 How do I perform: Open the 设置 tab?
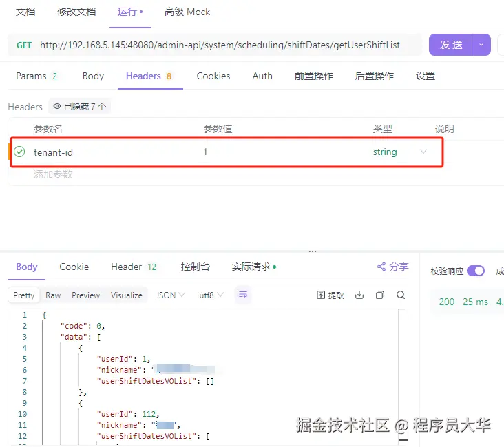pos(426,76)
